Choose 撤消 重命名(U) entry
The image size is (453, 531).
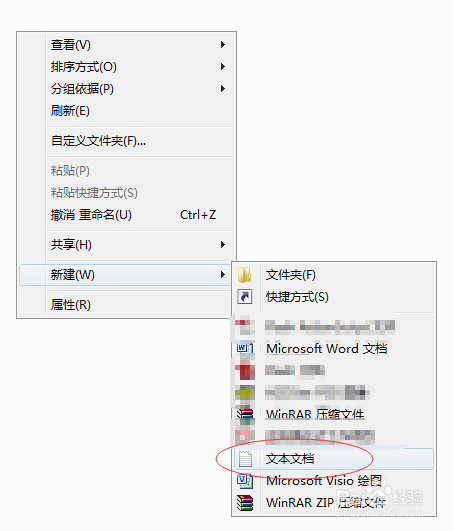point(126,215)
